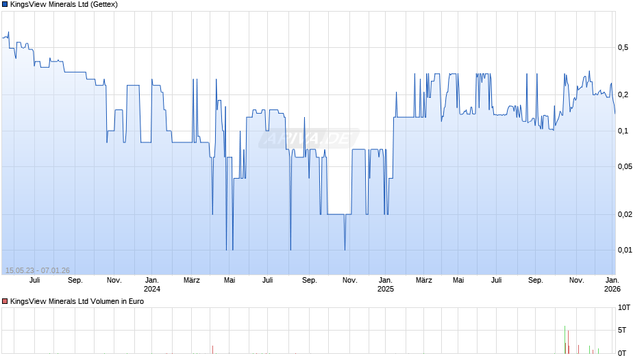Click the 0,05 price axis label
644x360 pixels.
coord(625,167)
